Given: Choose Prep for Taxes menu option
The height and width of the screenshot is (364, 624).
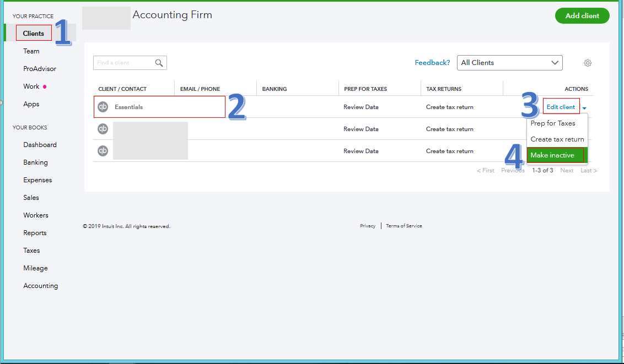Looking at the screenshot, I should 552,123.
